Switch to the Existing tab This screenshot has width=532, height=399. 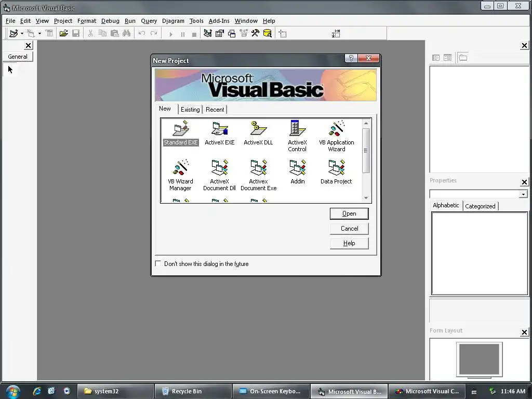point(190,110)
